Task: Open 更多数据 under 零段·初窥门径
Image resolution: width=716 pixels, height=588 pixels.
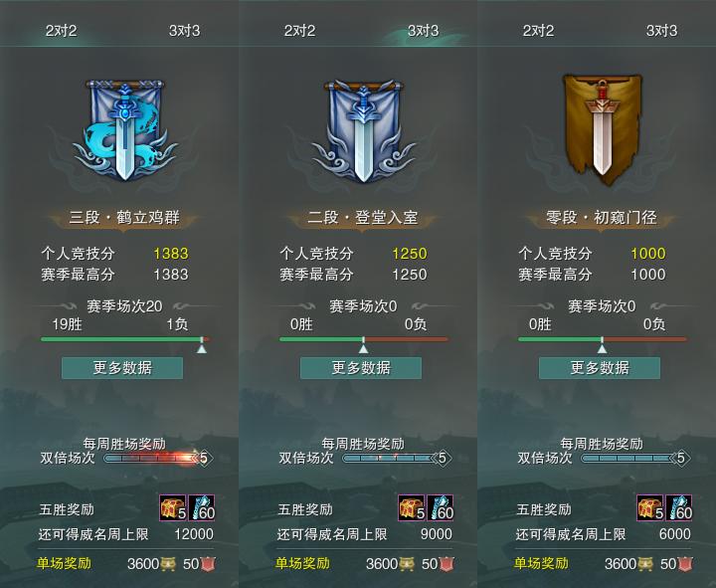Action: [600, 368]
